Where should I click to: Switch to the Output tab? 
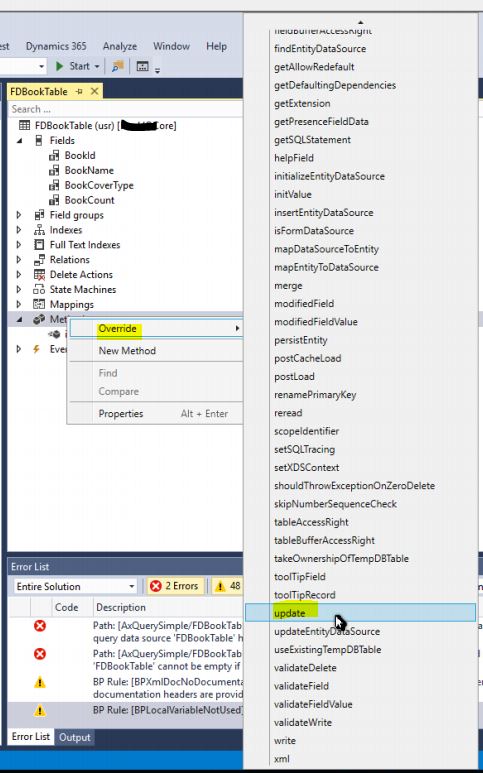click(74, 738)
